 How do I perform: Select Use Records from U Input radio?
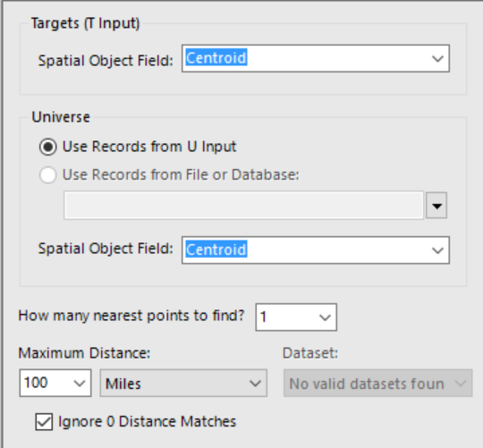point(47,147)
